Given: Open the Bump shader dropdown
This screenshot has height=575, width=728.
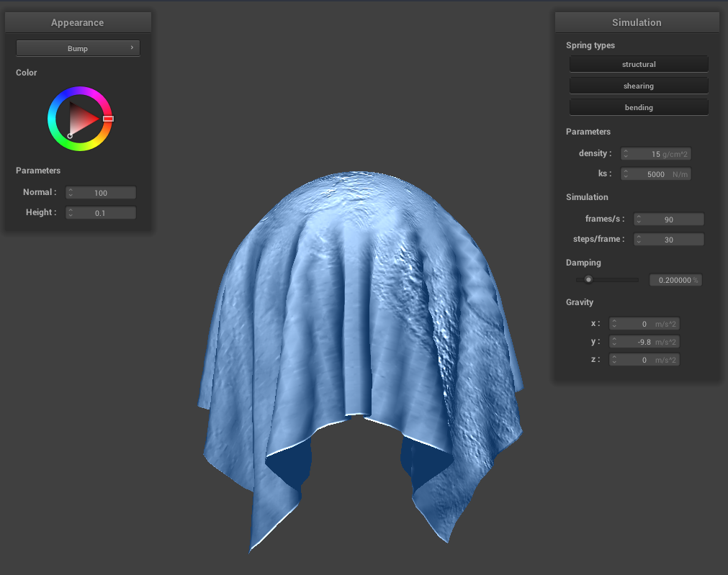Looking at the screenshot, I should (x=78, y=48).
